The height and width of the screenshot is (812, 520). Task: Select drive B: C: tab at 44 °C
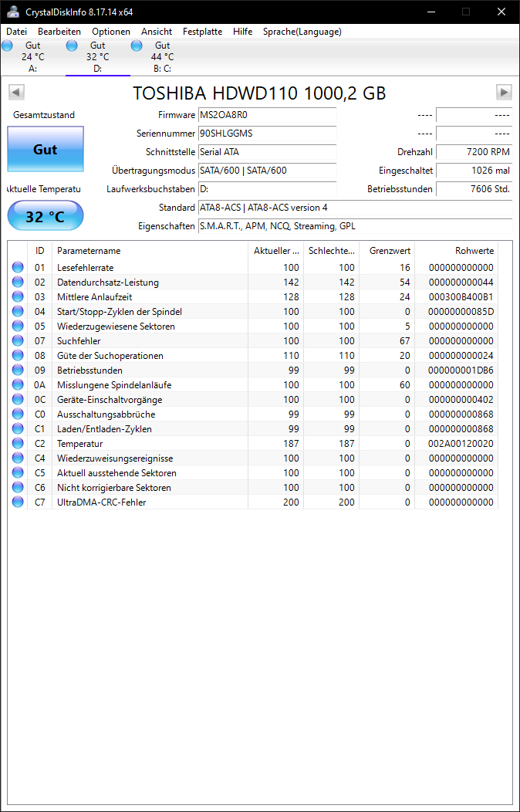coord(162,57)
